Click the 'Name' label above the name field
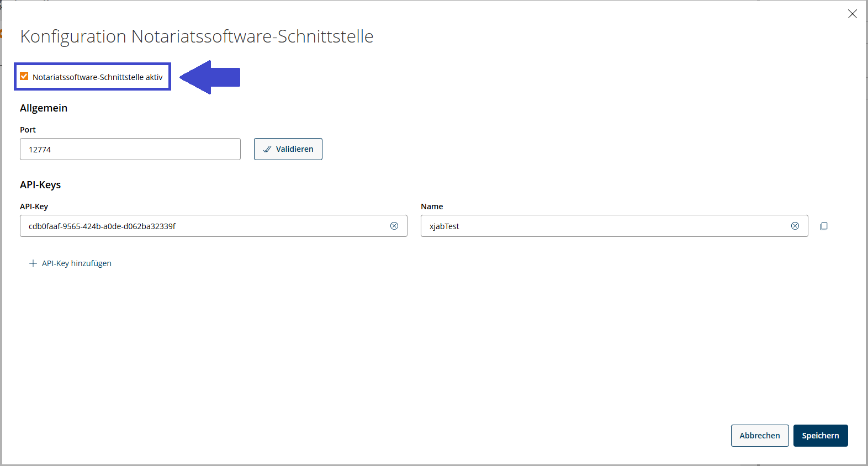This screenshot has height=466, width=868. coord(432,206)
